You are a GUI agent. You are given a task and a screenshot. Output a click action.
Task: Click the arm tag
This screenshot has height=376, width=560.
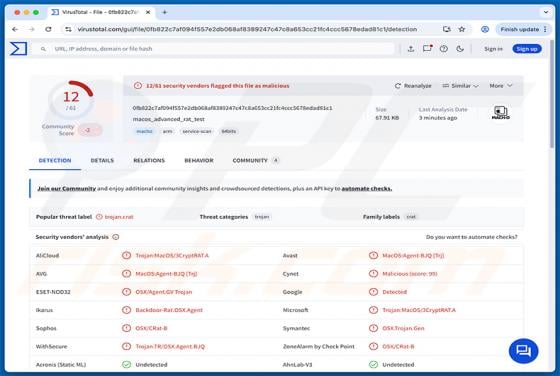(168, 131)
